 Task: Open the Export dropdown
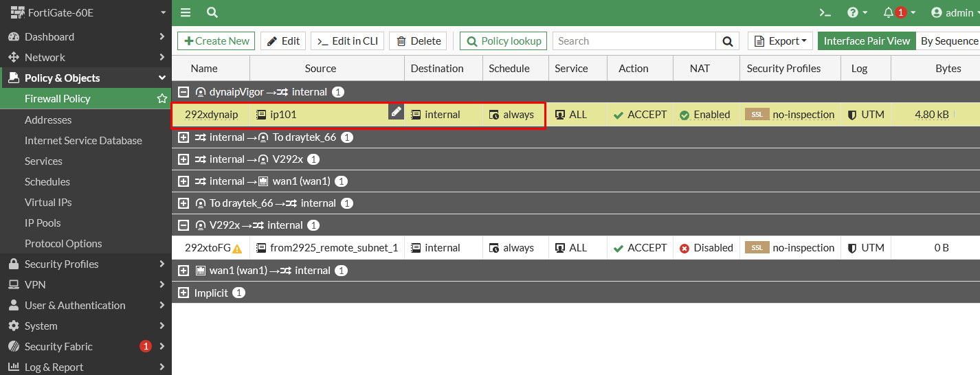pos(780,41)
